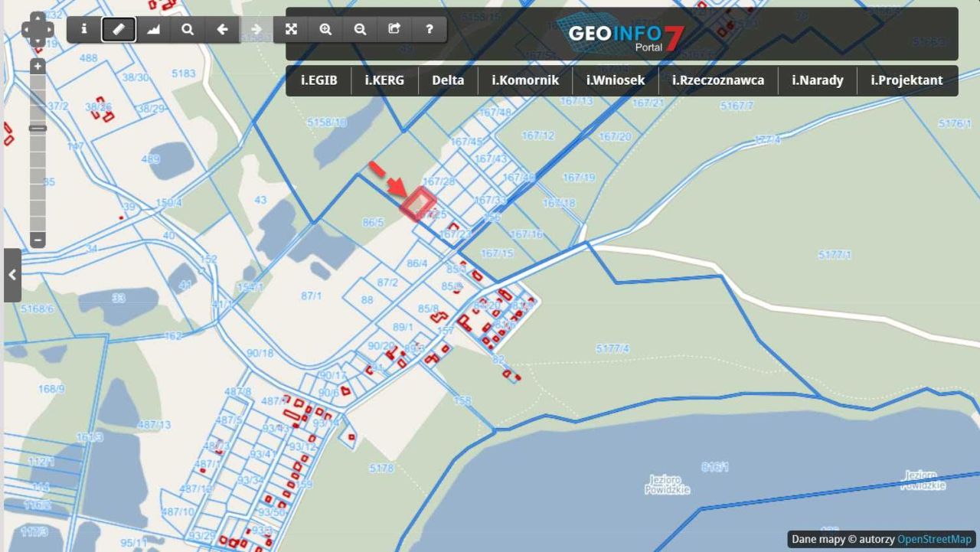The image size is (980, 552).
Task: Open the i.EGIB module
Action: tap(318, 80)
